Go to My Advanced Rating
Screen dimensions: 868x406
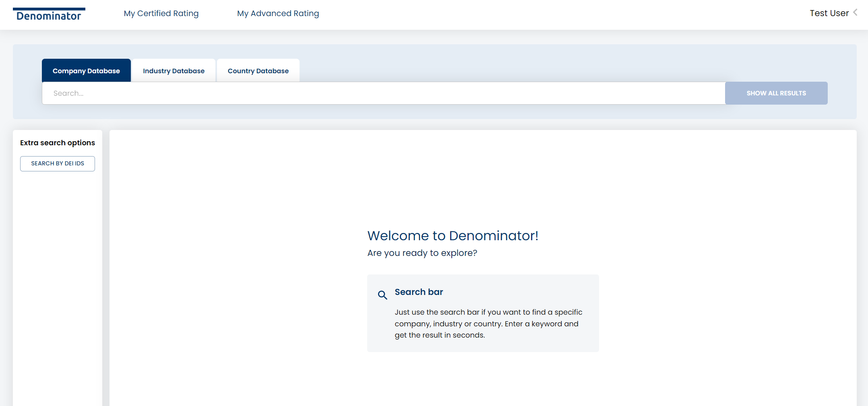click(x=278, y=13)
